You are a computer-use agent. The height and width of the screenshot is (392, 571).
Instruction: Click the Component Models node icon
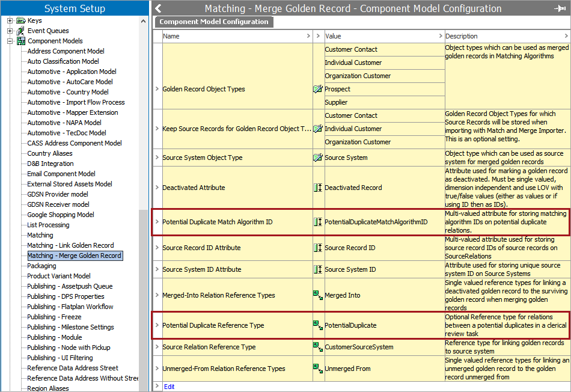point(21,41)
